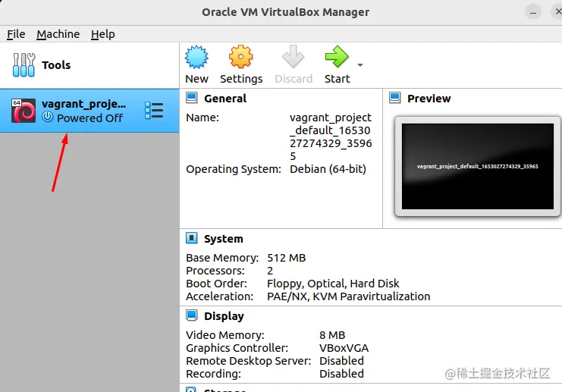562x392 pixels.
Task: Click the New machine starburst icon
Action: pyautogui.click(x=196, y=57)
